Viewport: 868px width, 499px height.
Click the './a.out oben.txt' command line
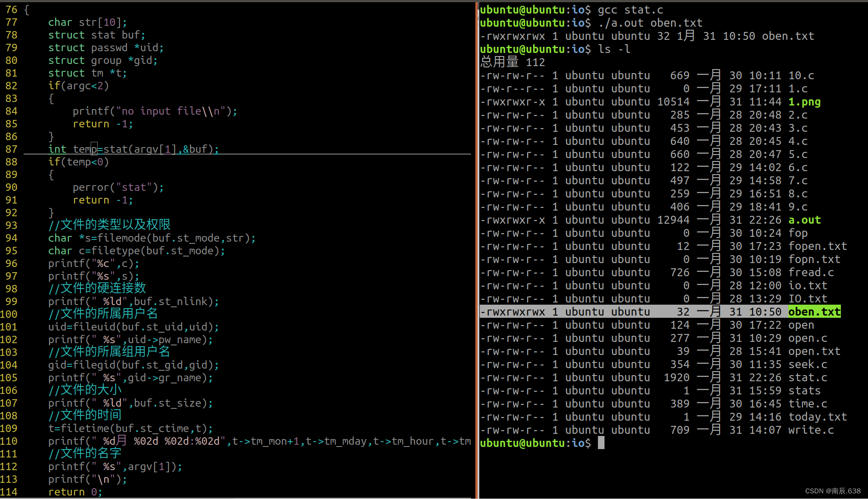(x=650, y=23)
